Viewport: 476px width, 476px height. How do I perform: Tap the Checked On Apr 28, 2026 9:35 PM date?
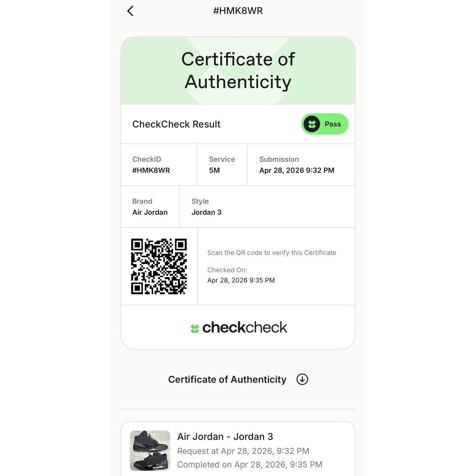(x=241, y=280)
